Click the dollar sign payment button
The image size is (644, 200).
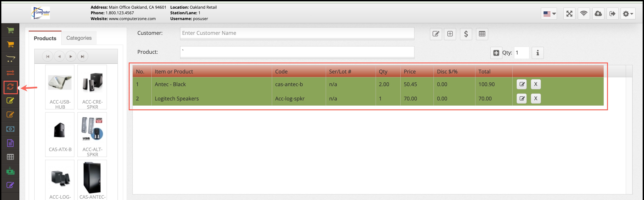click(x=466, y=34)
